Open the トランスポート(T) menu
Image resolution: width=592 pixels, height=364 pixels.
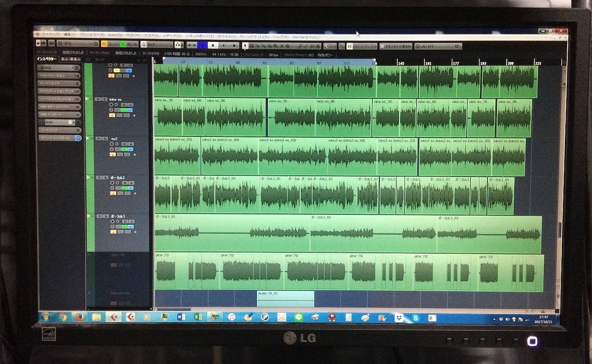[x=199, y=36]
